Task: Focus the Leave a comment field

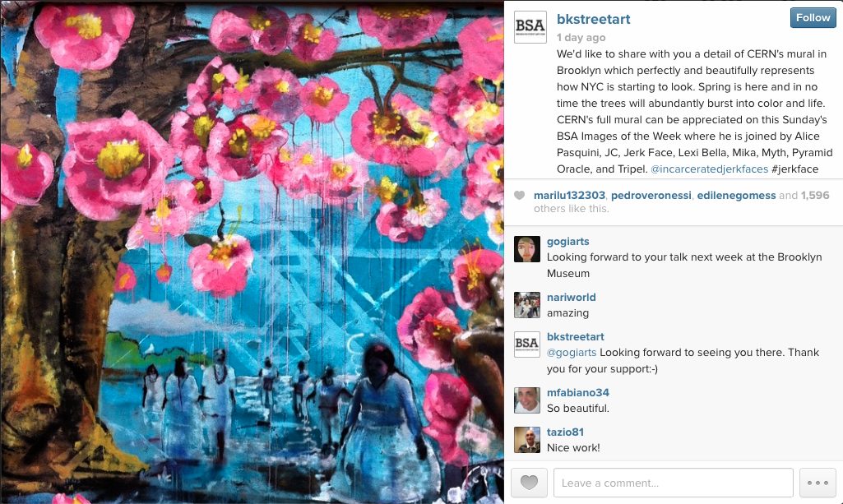Action: click(x=673, y=483)
